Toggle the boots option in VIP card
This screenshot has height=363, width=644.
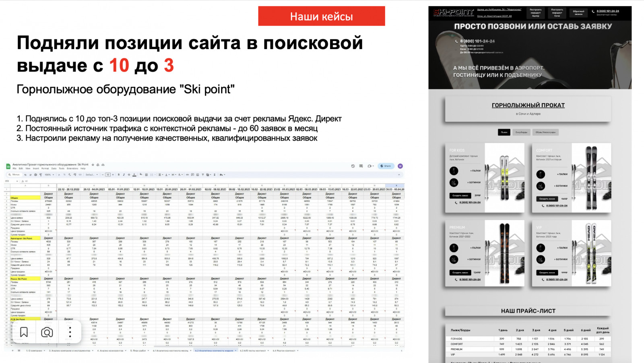pyautogui.click(x=541, y=259)
